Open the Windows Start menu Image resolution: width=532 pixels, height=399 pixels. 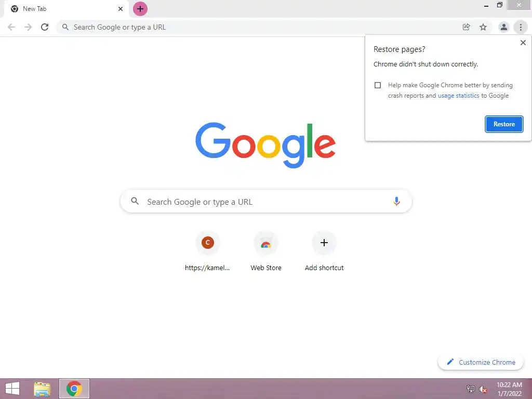(x=12, y=389)
